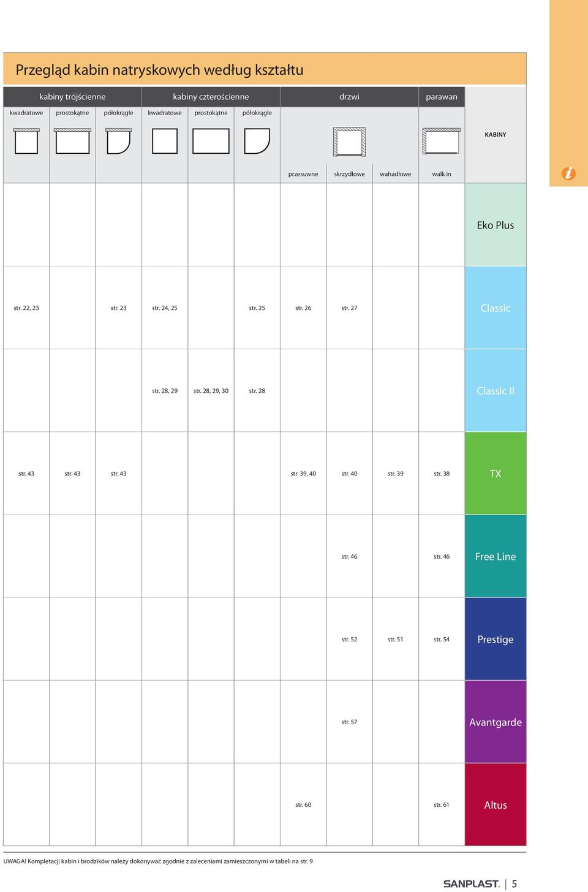This screenshot has height=892, width=588.
Task: Click the parawan walk-in diagram icon
Action: click(x=442, y=141)
